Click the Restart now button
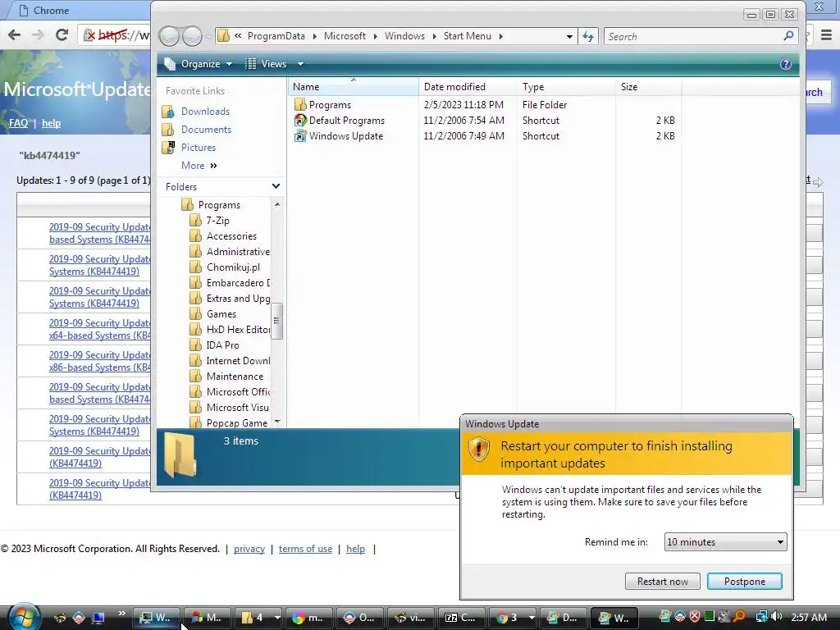The width and height of the screenshot is (840, 630). pos(662,582)
